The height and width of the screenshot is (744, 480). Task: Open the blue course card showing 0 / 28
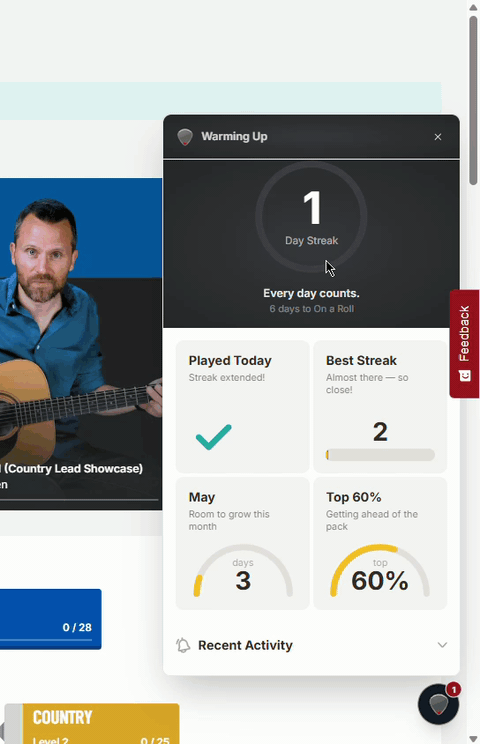point(50,619)
